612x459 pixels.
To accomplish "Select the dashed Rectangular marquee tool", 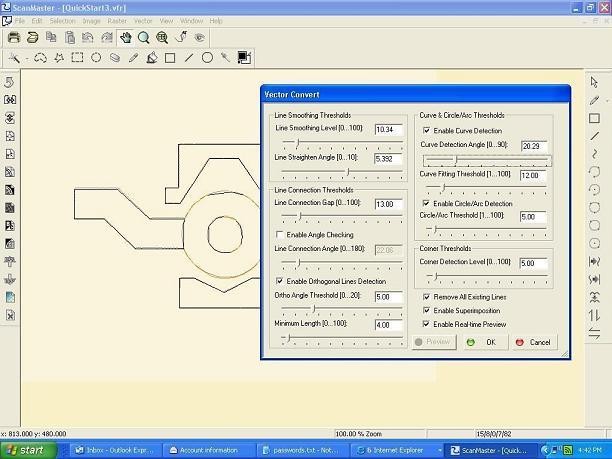I will (x=77, y=58).
